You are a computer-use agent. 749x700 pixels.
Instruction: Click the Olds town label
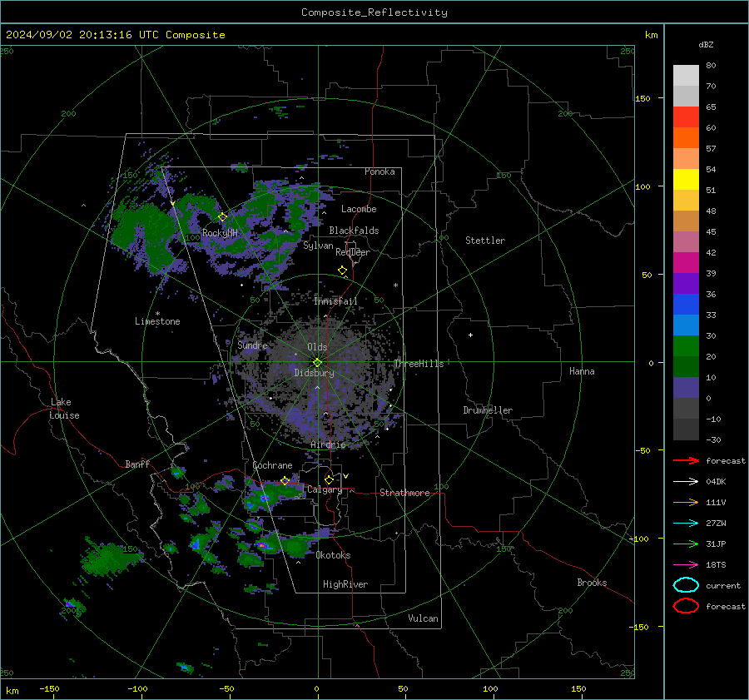(317, 347)
